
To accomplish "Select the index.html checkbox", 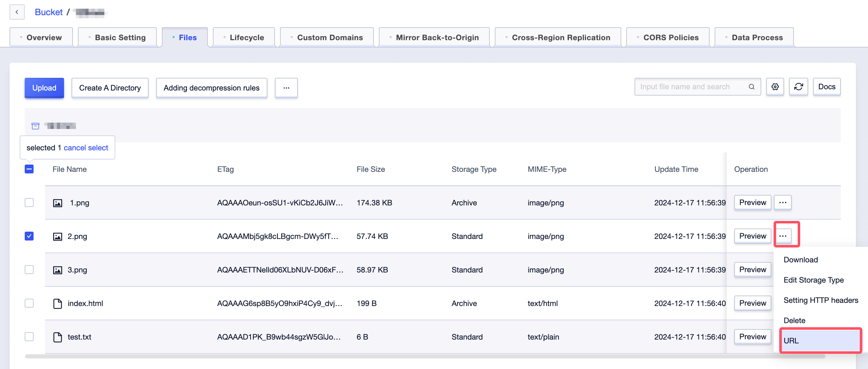I will [29, 303].
